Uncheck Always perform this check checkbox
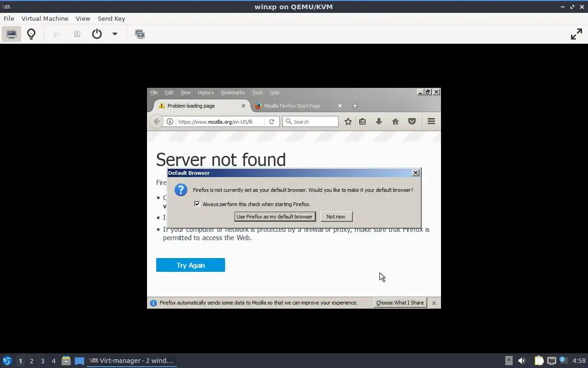This screenshot has width=588, height=368. (x=197, y=204)
